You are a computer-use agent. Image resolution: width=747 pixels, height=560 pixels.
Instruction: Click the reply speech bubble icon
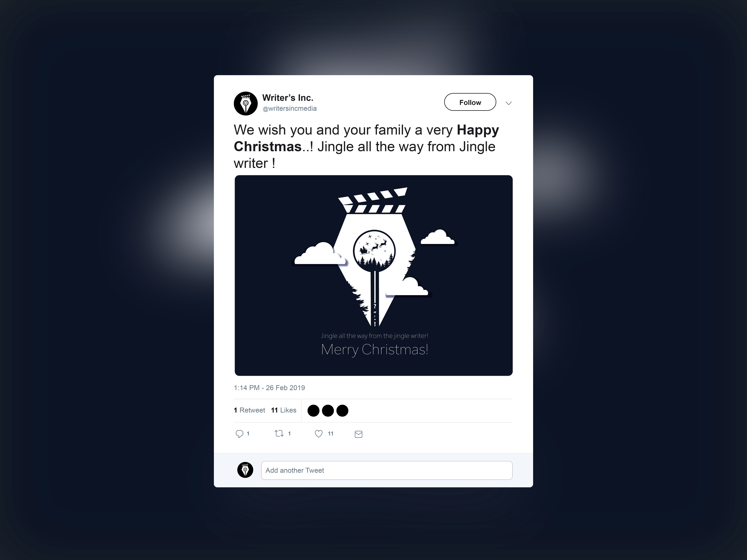tap(239, 434)
